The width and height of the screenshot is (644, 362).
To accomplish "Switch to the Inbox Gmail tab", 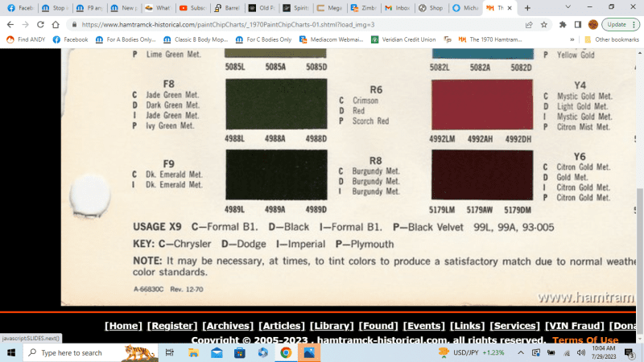I will tap(398, 8).
